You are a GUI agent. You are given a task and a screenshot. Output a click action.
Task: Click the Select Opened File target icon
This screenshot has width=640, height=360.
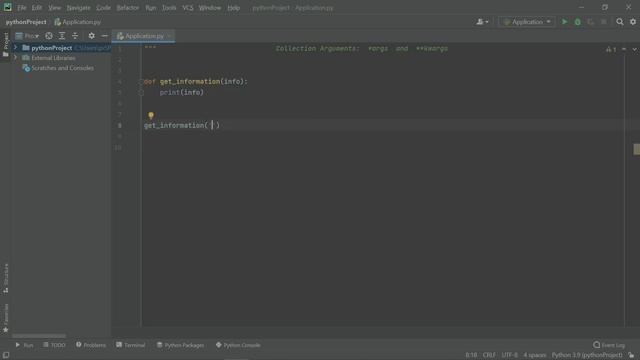click(x=49, y=36)
